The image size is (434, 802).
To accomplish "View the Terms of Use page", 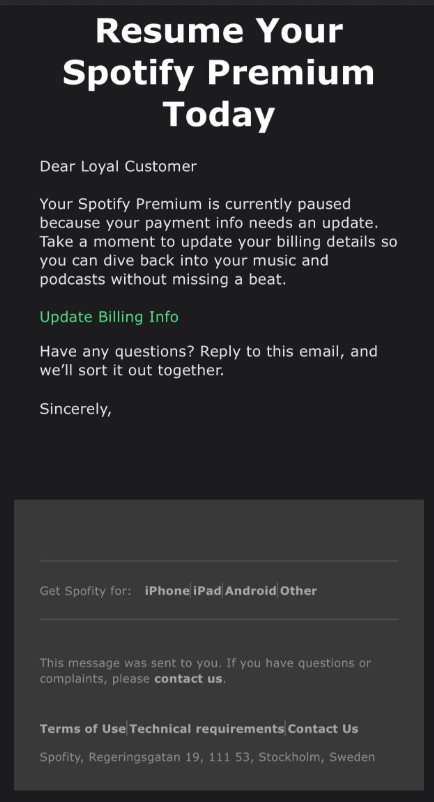I will (x=83, y=729).
